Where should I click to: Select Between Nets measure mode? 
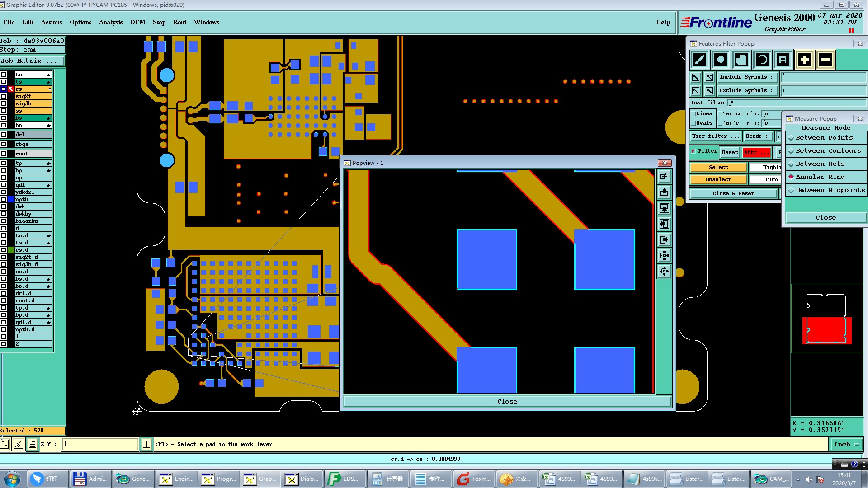[x=820, y=164]
